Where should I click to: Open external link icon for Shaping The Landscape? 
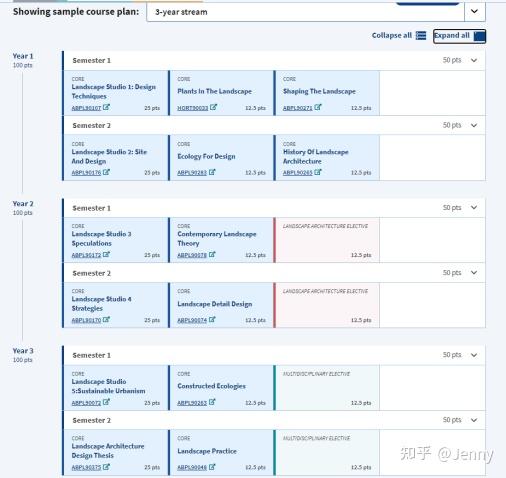(x=318, y=107)
